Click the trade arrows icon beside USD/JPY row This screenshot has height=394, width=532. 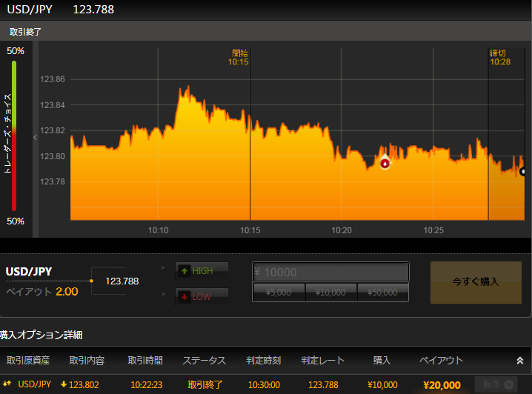[x=7, y=384]
